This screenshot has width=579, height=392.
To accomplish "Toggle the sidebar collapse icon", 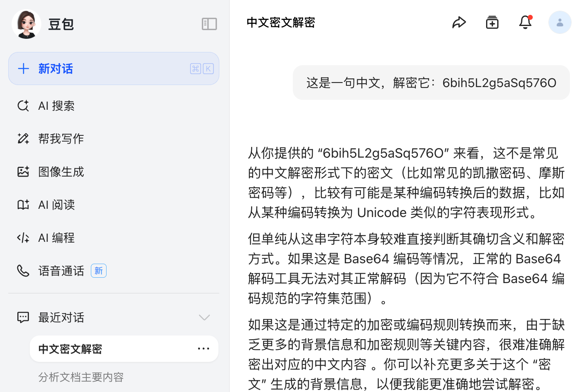I will click(x=209, y=24).
